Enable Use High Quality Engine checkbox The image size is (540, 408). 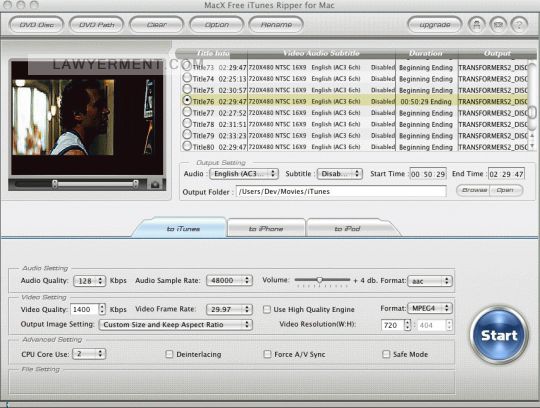[x=267, y=309]
